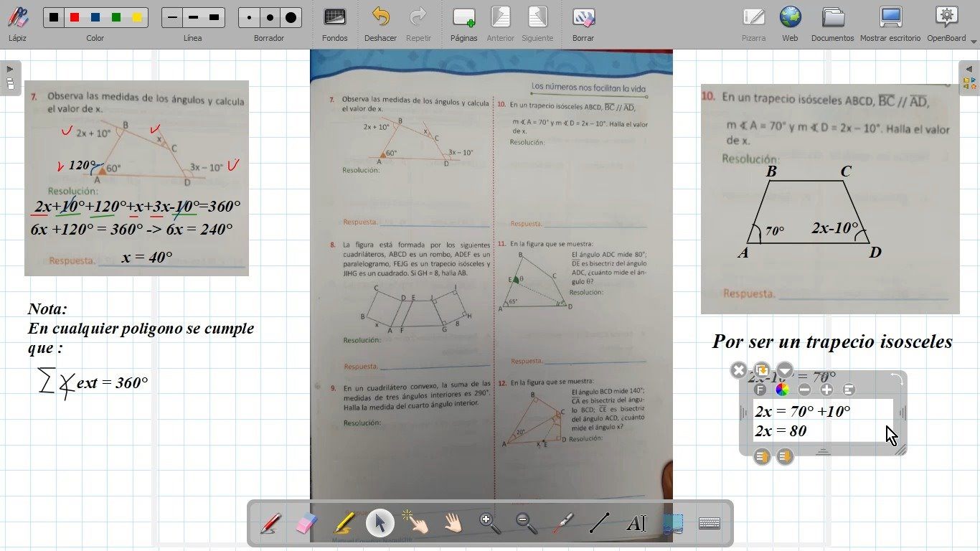Clear the page with Borrar
Screen dimensions: 980x551
[x=583, y=24]
